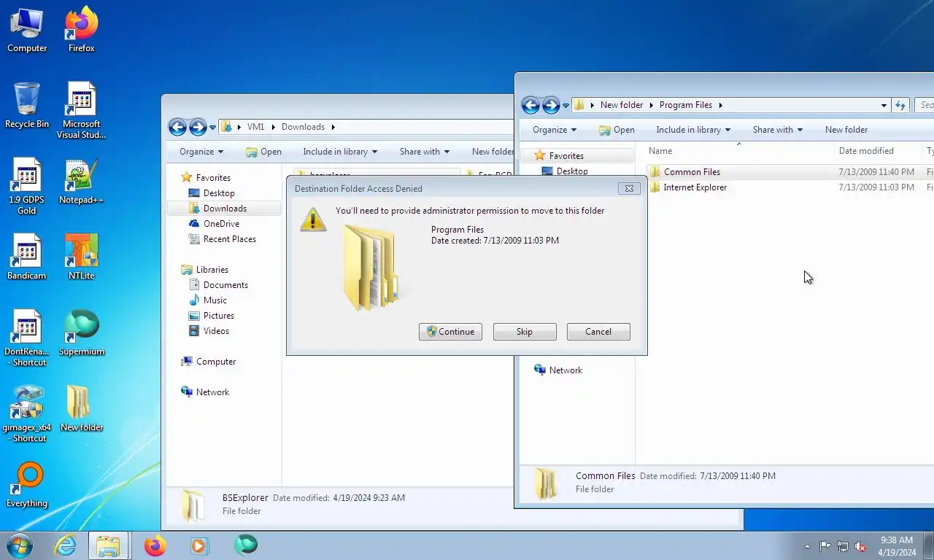Click Skip in the access denied dialog

(525, 332)
